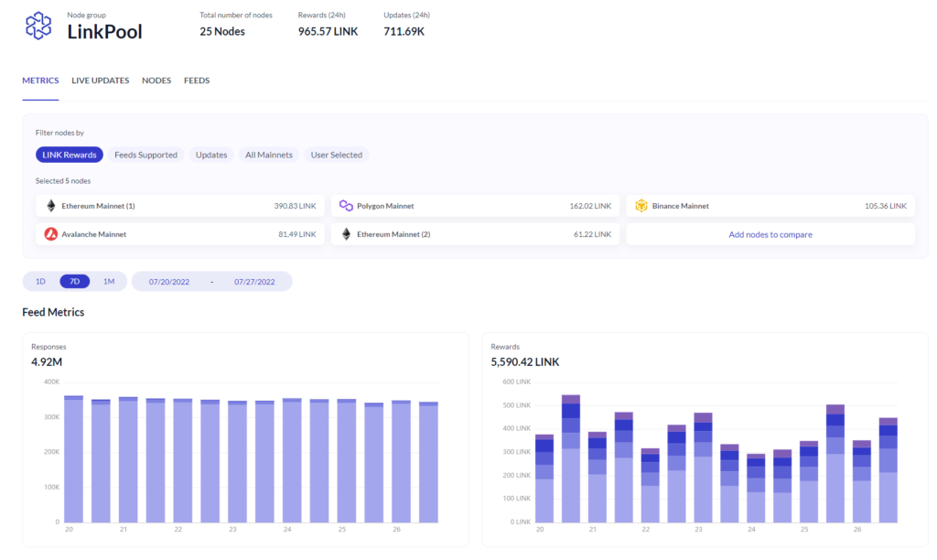
Task: Click the Binance Mainnet diamond icon
Action: (x=641, y=205)
